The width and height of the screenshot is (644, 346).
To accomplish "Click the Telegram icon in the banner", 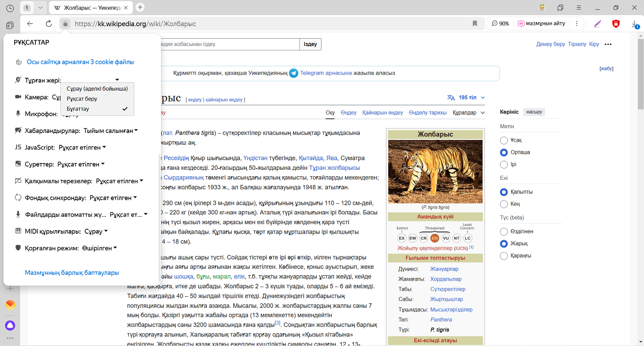I will (293, 73).
